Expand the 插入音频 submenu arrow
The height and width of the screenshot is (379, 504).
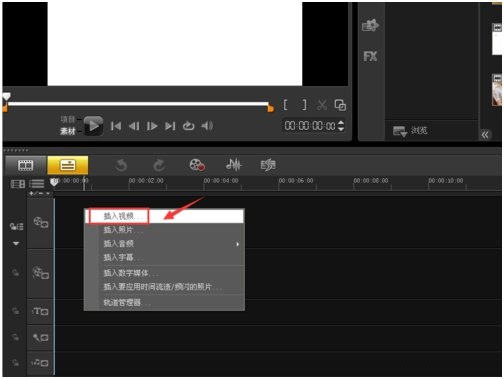point(237,244)
